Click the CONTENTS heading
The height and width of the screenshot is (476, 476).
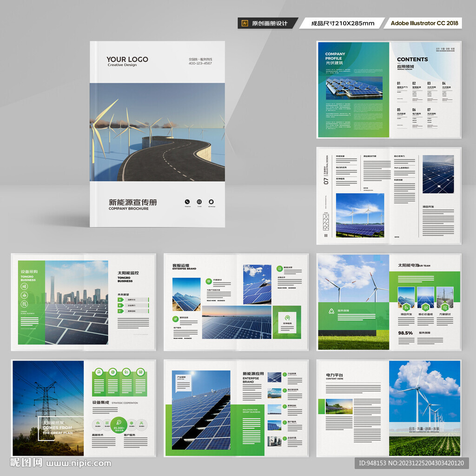click(412, 59)
